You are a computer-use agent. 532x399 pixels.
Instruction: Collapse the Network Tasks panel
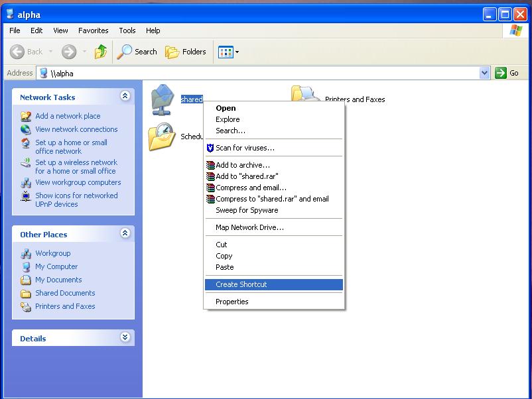click(125, 96)
